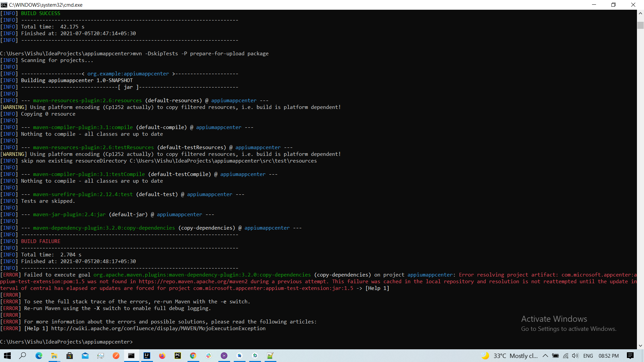Open Microsoft Store taskbar icon
Screen dimensions: 644x362
click(69, 356)
